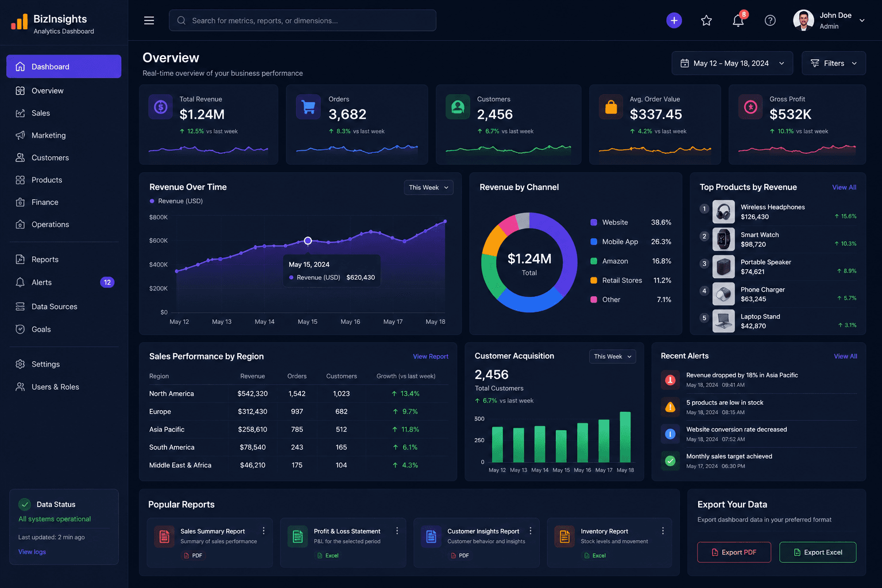
Task: Open Customer Acquisition This Week dropdown
Action: click(x=613, y=357)
